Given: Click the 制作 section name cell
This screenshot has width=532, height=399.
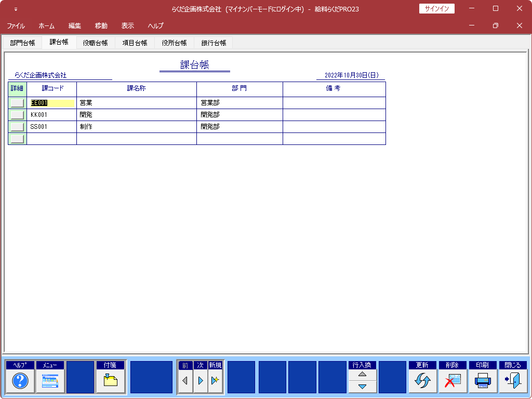Looking at the screenshot, I should pos(137,127).
